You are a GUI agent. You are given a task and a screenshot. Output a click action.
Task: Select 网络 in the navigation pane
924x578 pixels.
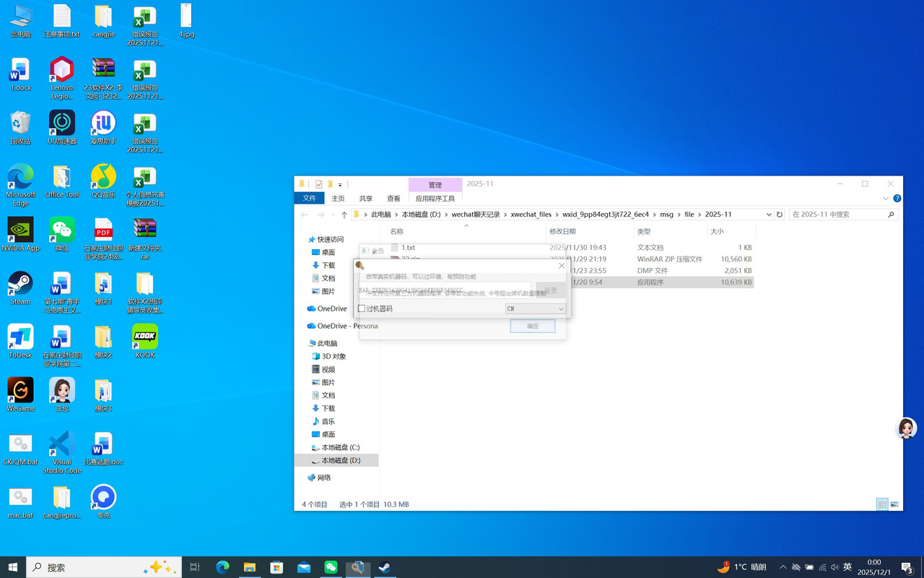324,478
